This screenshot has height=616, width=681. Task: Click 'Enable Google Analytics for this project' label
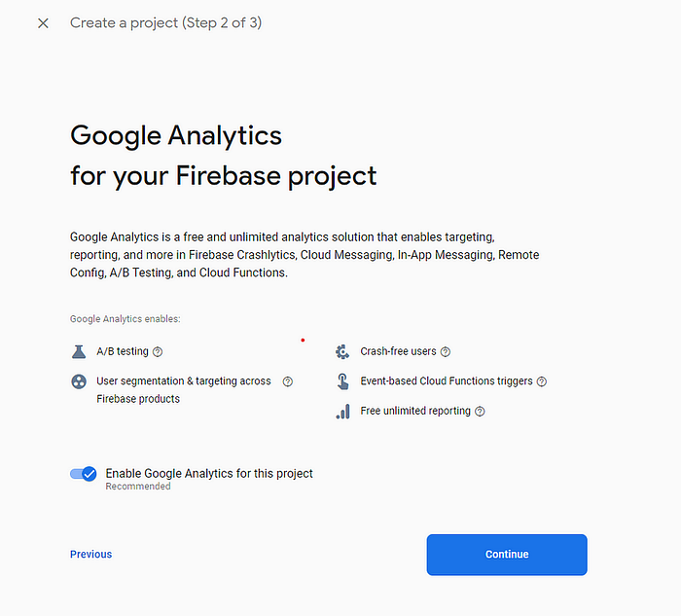[x=209, y=473]
